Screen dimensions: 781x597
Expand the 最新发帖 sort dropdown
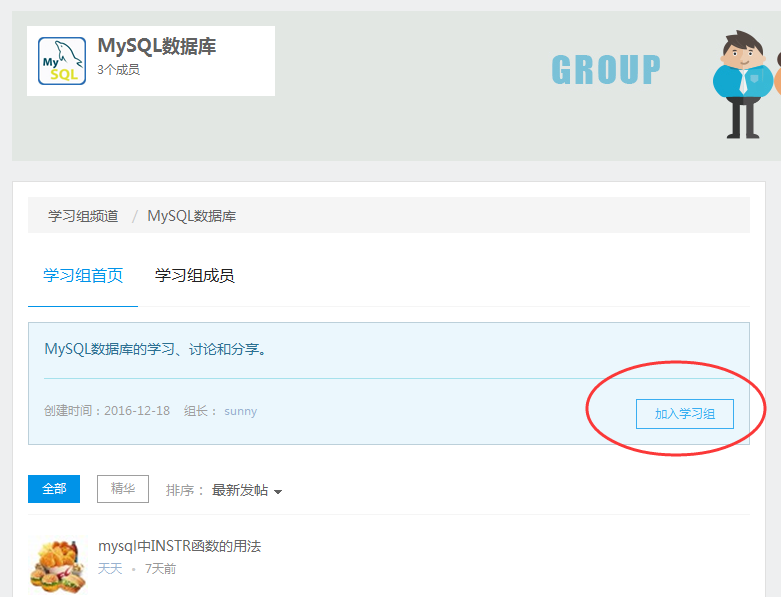click(247, 490)
